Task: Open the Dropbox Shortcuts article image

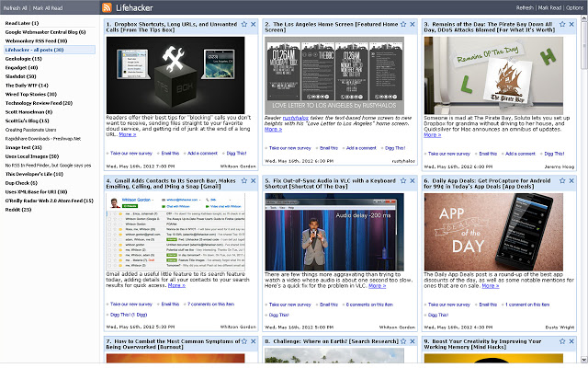Action: point(175,75)
